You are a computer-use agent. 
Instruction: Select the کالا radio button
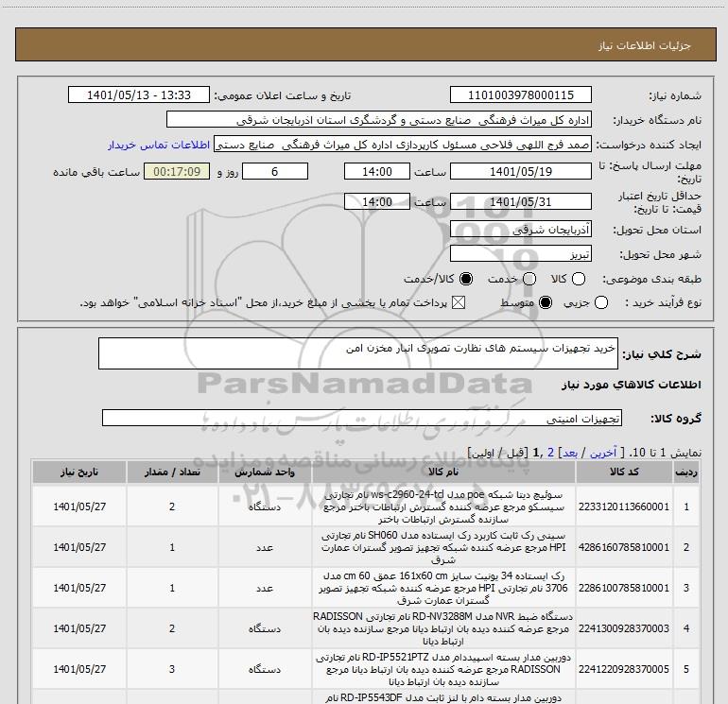coord(579,279)
